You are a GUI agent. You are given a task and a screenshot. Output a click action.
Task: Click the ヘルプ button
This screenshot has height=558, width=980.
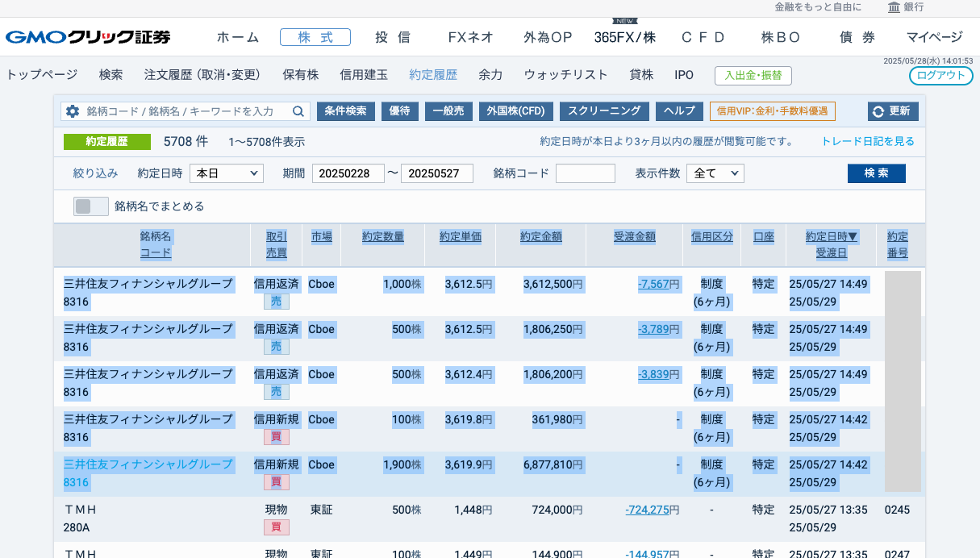(x=680, y=111)
